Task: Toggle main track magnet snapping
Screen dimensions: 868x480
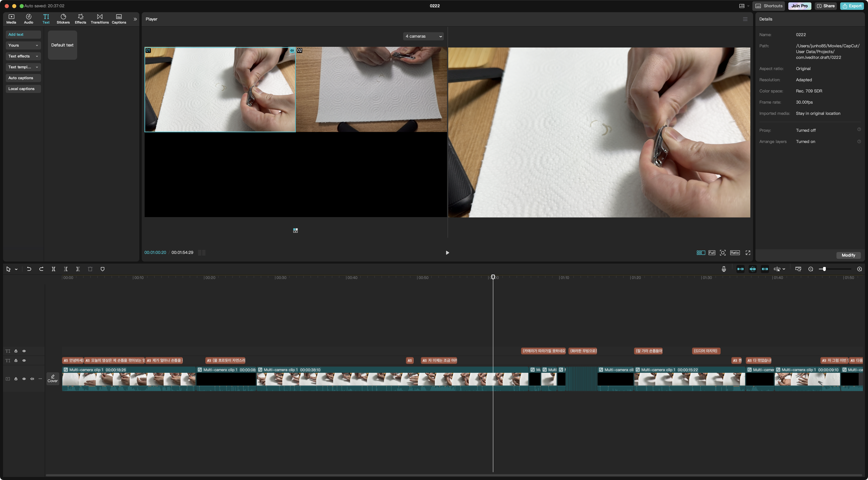Action: [x=740, y=269]
